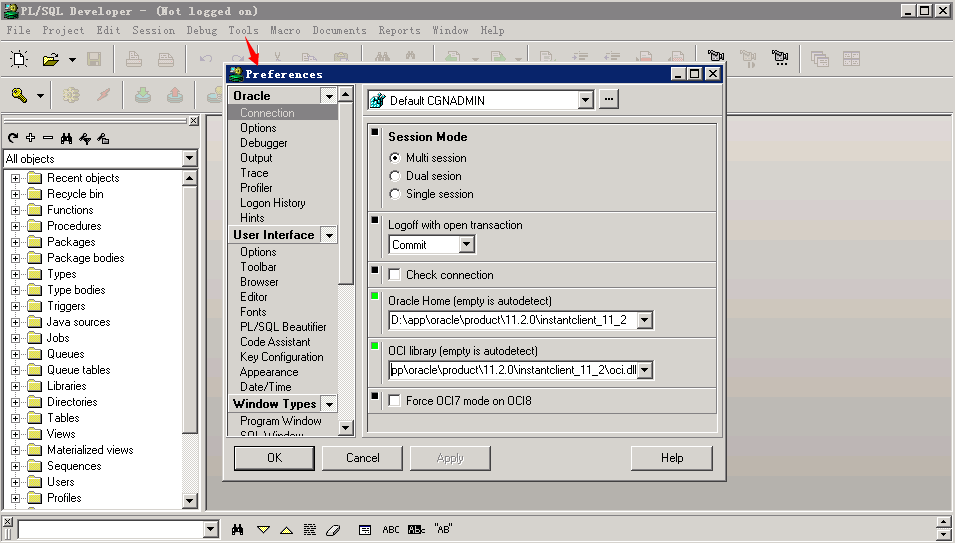Open the Oracle Home path dropdown
The image size is (955, 543).
click(644, 320)
